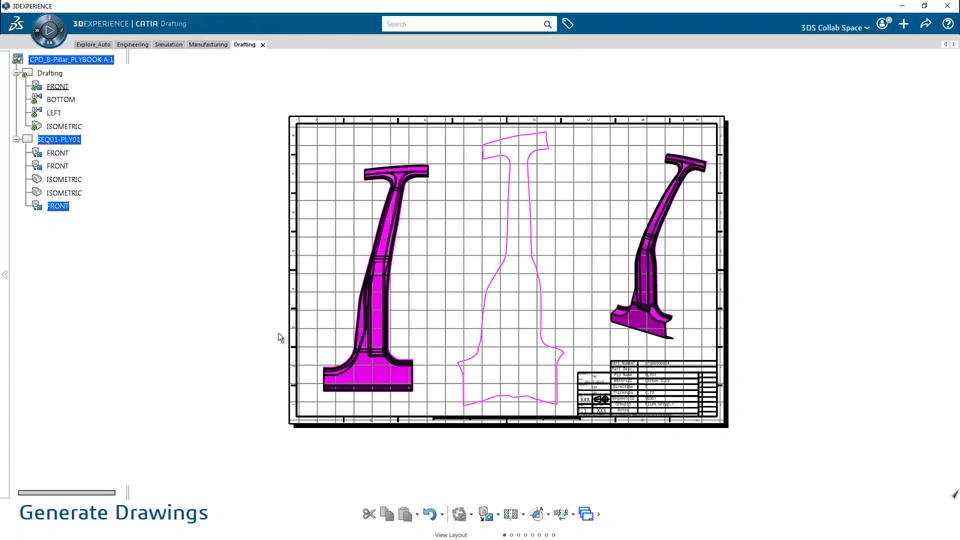Image resolution: width=960 pixels, height=540 pixels.
Task: Click the Cut scissors icon
Action: [x=369, y=514]
